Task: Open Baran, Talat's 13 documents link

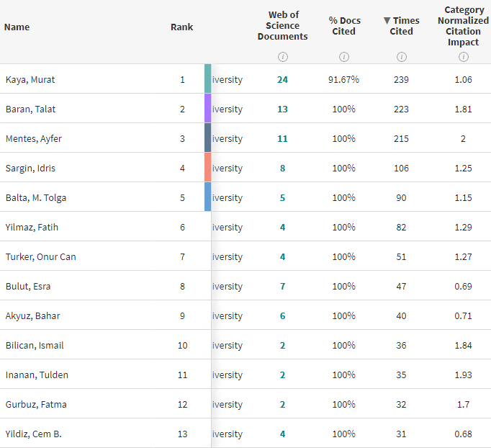Action: 282,109
